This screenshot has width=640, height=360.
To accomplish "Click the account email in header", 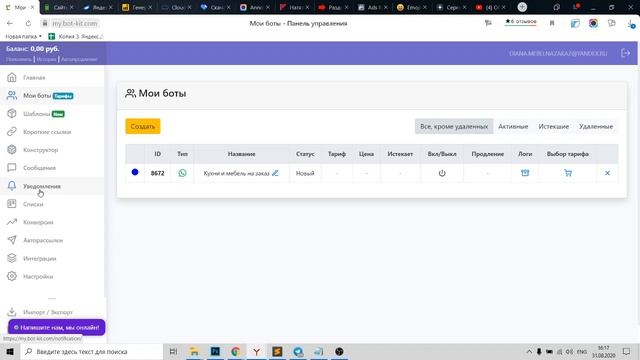I will coord(558,53).
